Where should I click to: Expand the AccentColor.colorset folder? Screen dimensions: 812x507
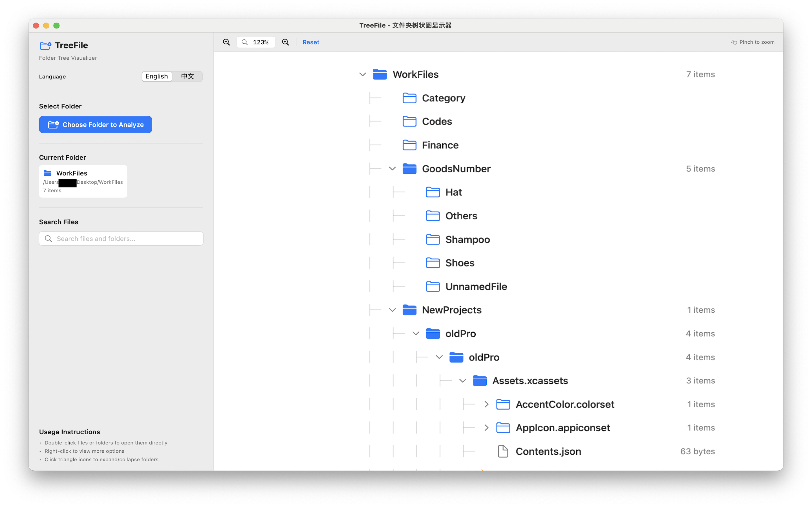pyautogui.click(x=487, y=404)
